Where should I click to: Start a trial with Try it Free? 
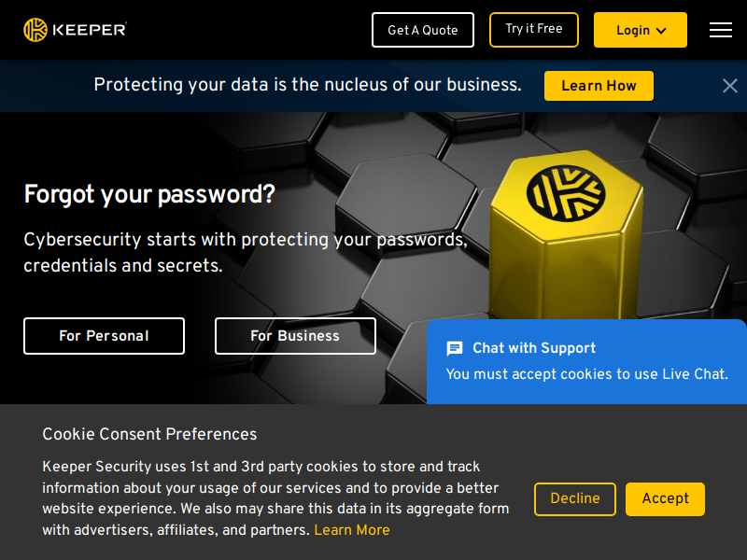pos(533,30)
